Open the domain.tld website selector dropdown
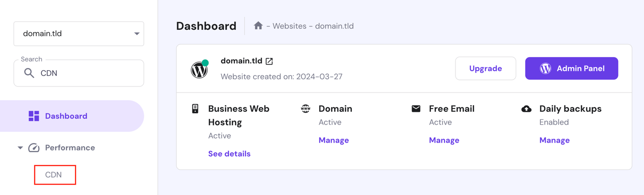 (x=79, y=34)
